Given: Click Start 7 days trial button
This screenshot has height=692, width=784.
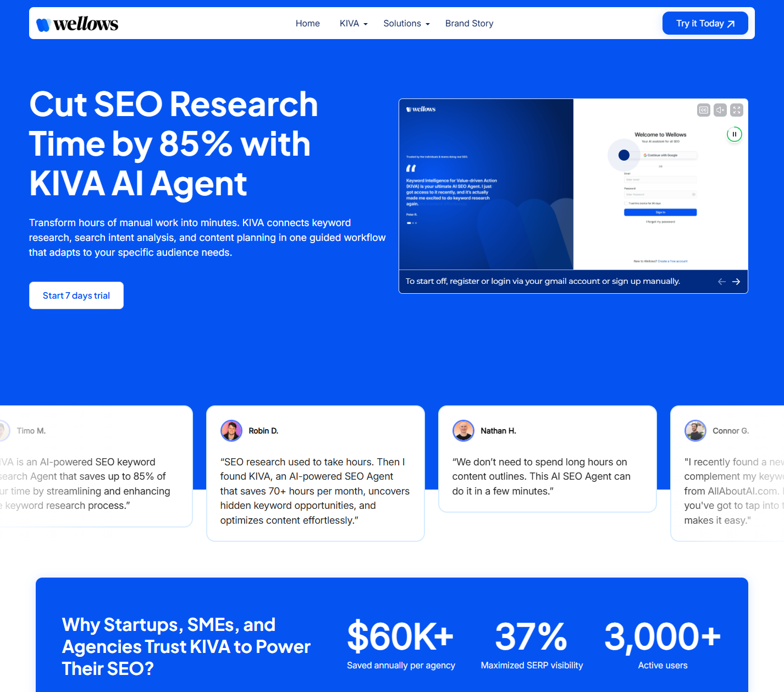Looking at the screenshot, I should [76, 295].
